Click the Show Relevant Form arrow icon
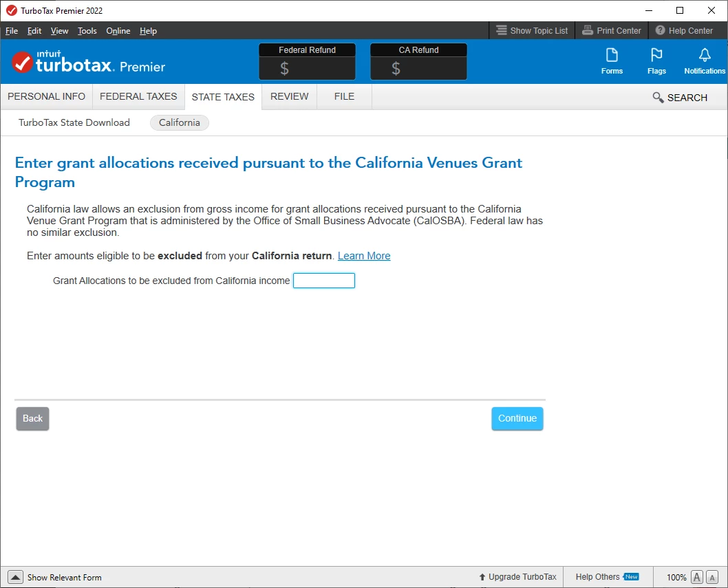The image size is (728, 588). [x=15, y=577]
